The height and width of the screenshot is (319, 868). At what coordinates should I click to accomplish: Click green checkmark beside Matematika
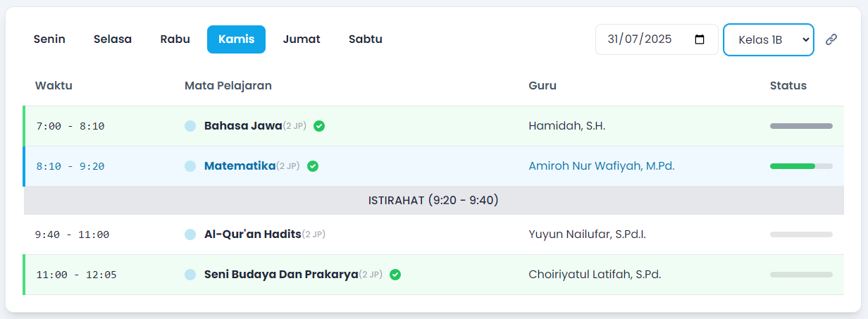[313, 166]
